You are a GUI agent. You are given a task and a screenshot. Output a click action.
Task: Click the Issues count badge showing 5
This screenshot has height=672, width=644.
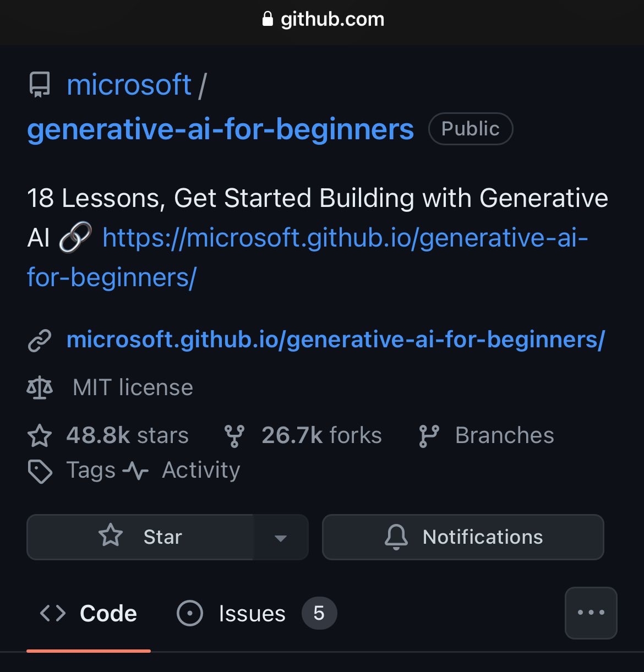point(319,613)
